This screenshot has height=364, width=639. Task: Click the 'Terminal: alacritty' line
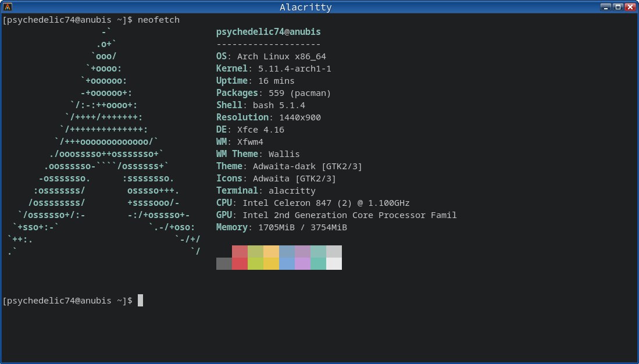266,191
